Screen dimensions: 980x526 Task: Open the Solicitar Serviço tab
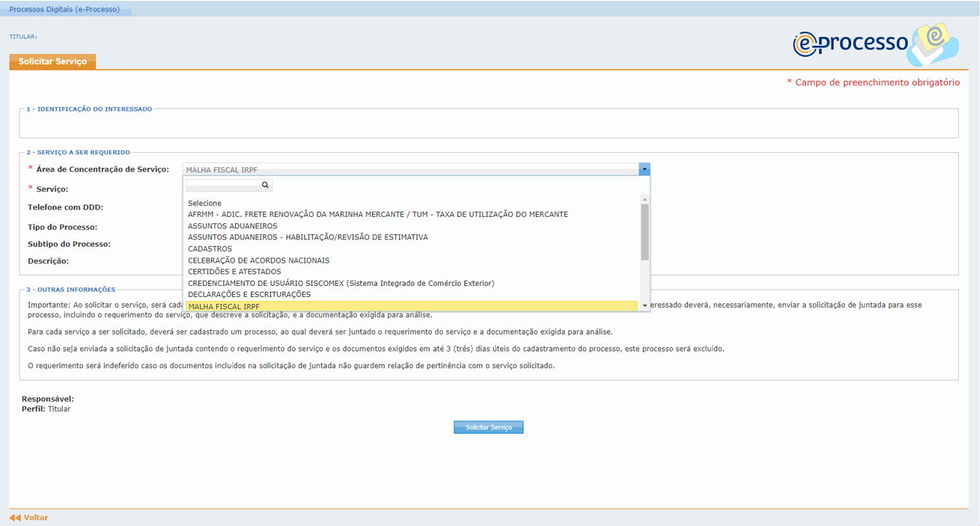52,62
